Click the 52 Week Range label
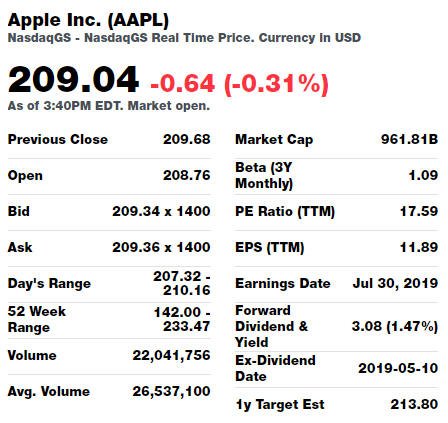This screenshot has width=448, height=423. pos(37,319)
